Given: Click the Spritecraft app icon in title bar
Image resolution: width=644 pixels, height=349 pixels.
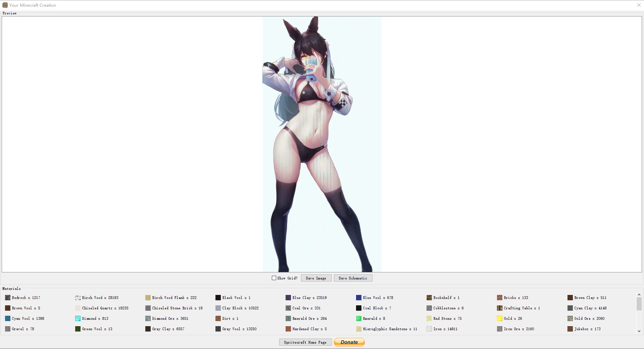Looking at the screenshot, I should (x=5, y=5).
